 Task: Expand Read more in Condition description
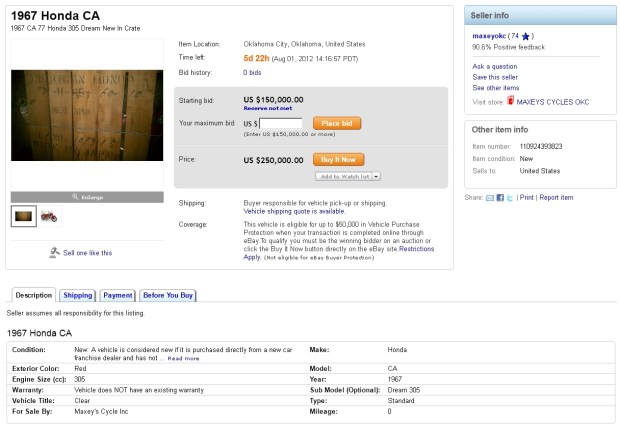182,358
